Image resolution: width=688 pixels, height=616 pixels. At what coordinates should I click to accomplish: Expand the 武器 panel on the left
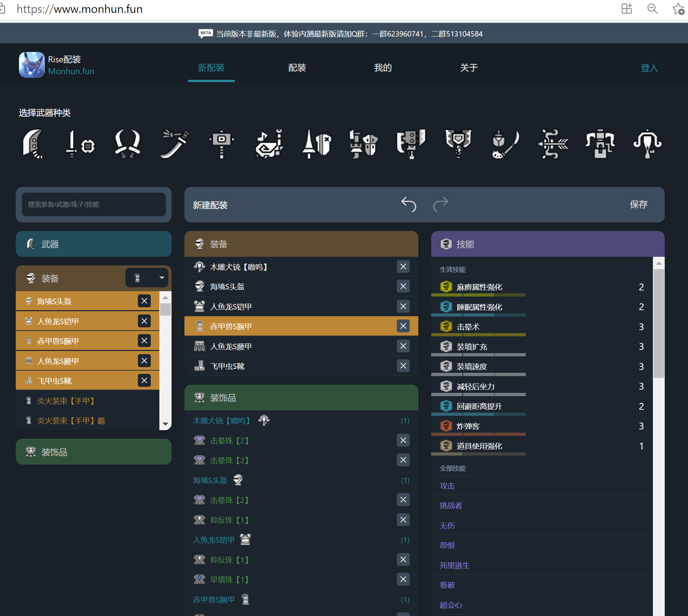tap(93, 244)
